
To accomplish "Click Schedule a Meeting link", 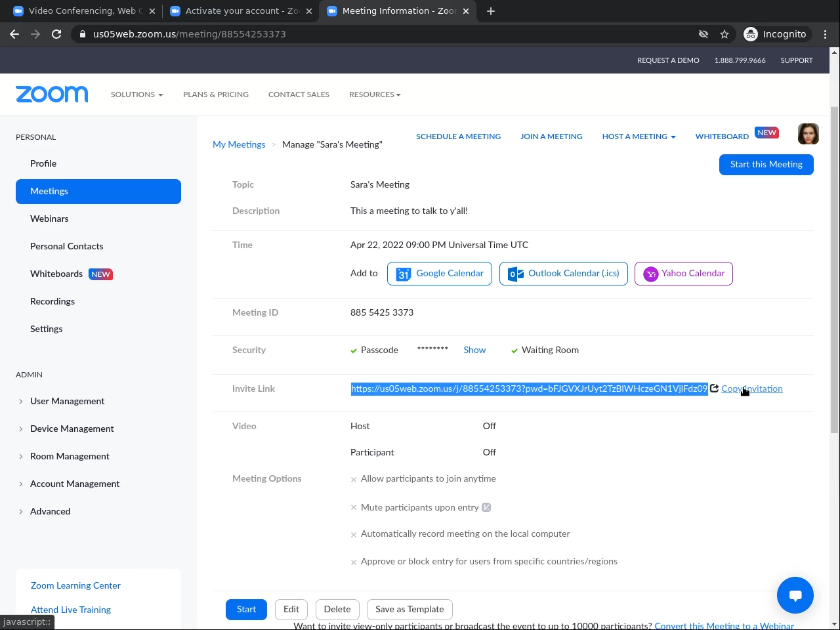I will (x=458, y=136).
